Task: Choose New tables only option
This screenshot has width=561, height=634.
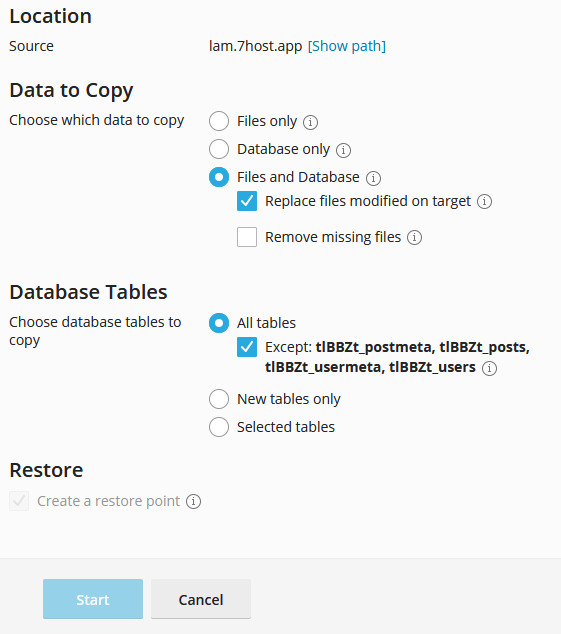Action: click(x=219, y=399)
